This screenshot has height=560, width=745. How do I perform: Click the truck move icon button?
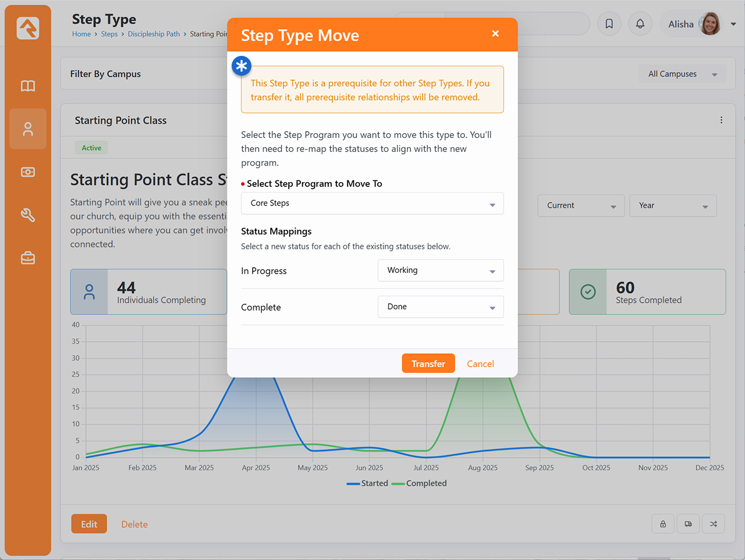tap(688, 524)
